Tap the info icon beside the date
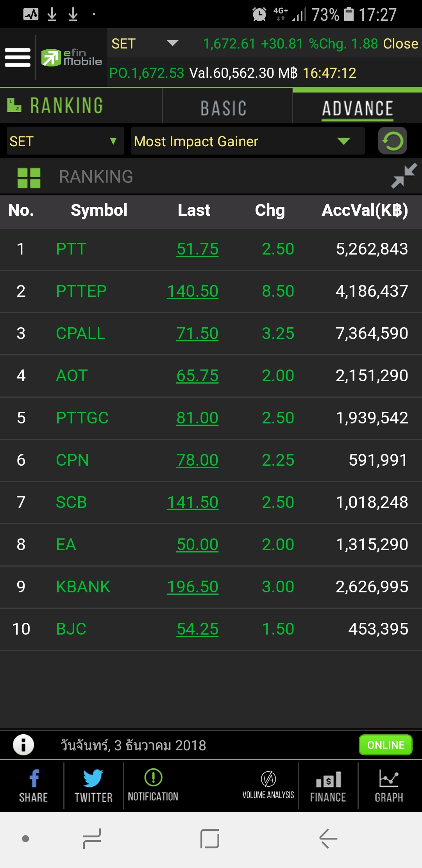Screen dimensions: 422x868 click(x=23, y=745)
